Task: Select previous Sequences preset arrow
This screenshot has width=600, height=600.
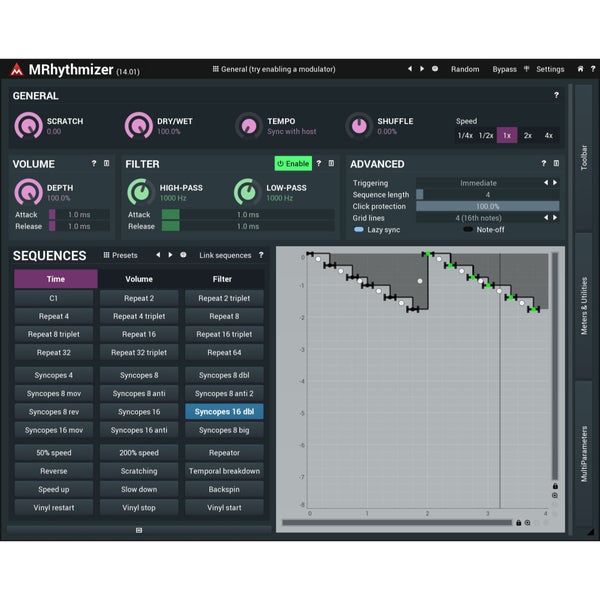Action: [x=158, y=255]
